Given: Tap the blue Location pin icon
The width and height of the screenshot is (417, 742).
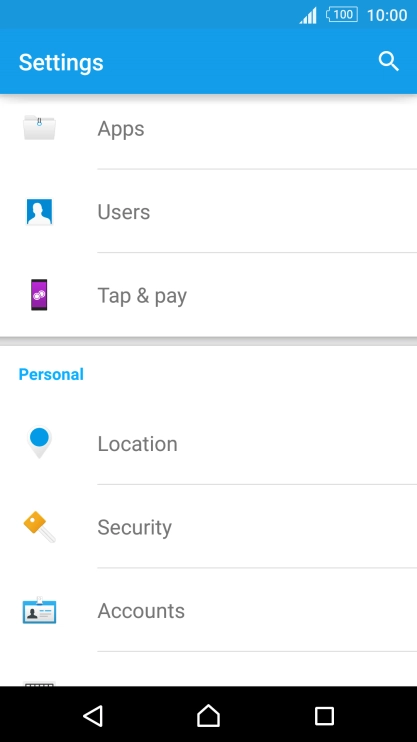Looking at the screenshot, I should [39, 442].
